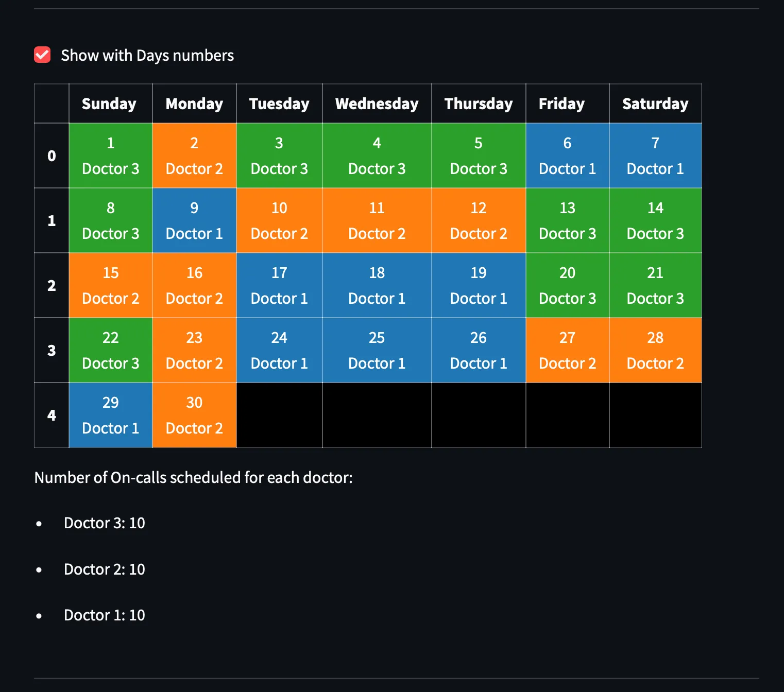Click the Number of On-calls heading
Image resolution: width=784 pixels, height=692 pixels.
pyautogui.click(x=193, y=477)
